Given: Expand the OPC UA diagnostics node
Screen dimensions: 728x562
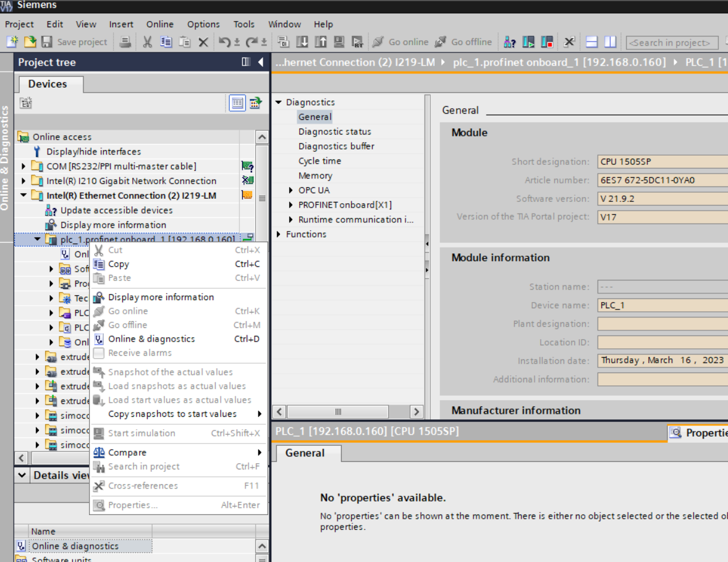Looking at the screenshot, I should click(x=291, y=190).
